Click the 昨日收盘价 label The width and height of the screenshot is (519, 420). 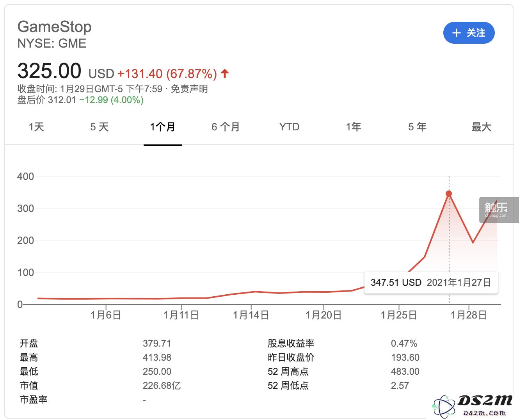click(x=291, y=358)
